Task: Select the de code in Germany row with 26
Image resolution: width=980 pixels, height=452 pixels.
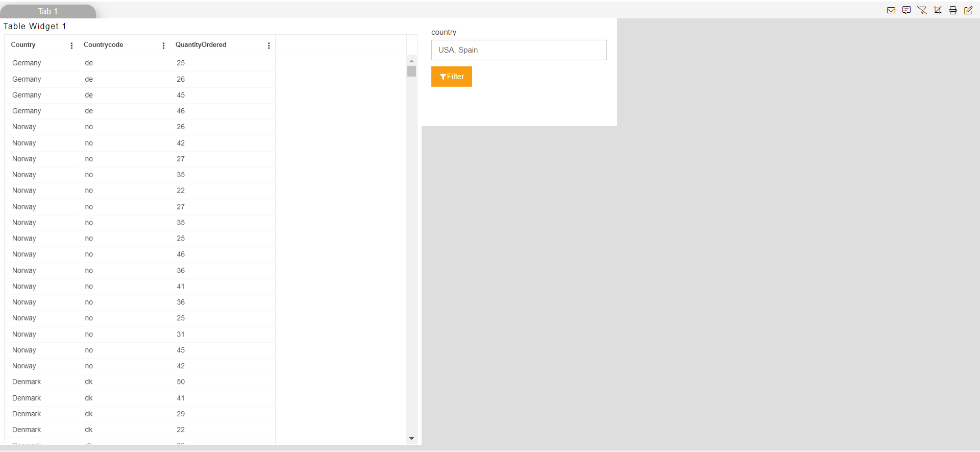Action: coord(89,79)
